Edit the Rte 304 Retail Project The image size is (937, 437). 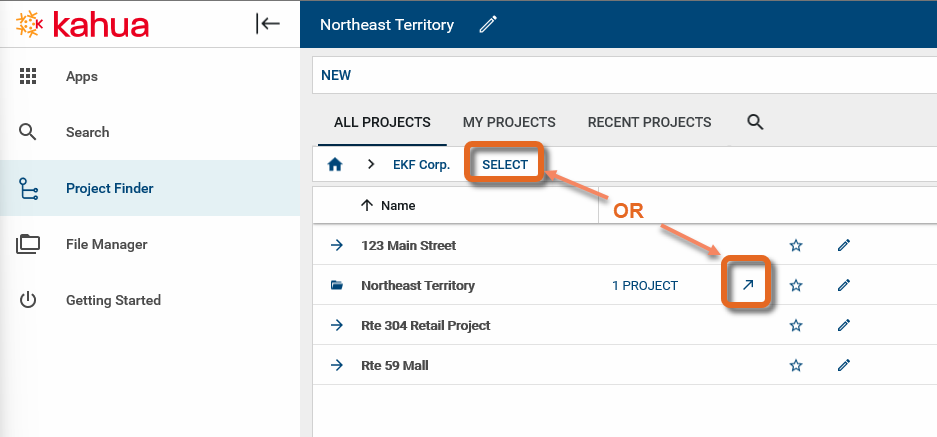coord(844,325)
